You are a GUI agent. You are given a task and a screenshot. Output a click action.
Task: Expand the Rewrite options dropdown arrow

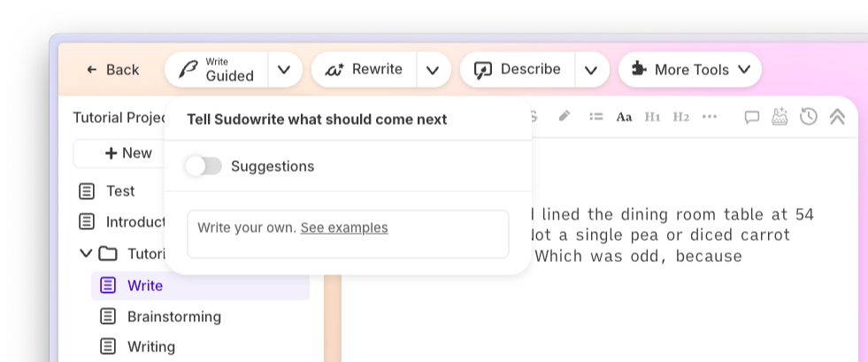click(433, 70)
